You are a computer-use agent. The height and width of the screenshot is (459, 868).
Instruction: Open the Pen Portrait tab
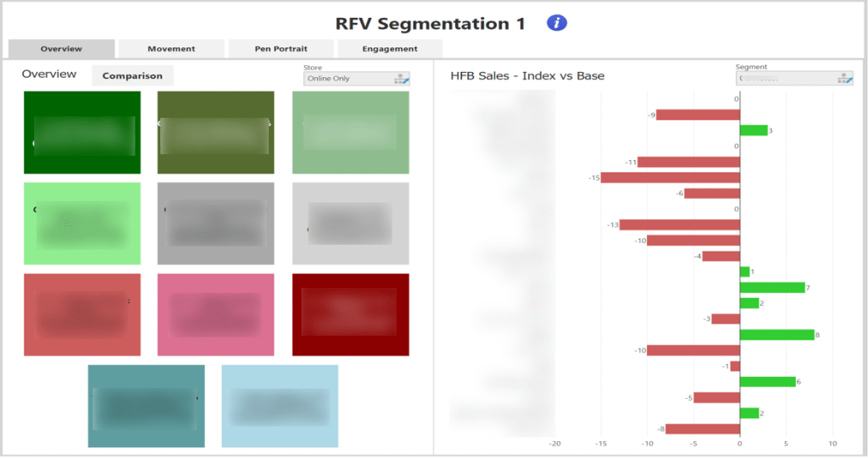pyautogui.click(x=281, y=49)
